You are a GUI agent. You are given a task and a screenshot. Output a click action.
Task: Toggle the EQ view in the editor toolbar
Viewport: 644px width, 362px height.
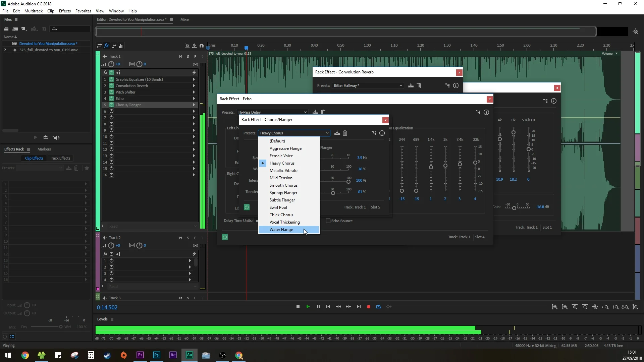click(121, 46)
